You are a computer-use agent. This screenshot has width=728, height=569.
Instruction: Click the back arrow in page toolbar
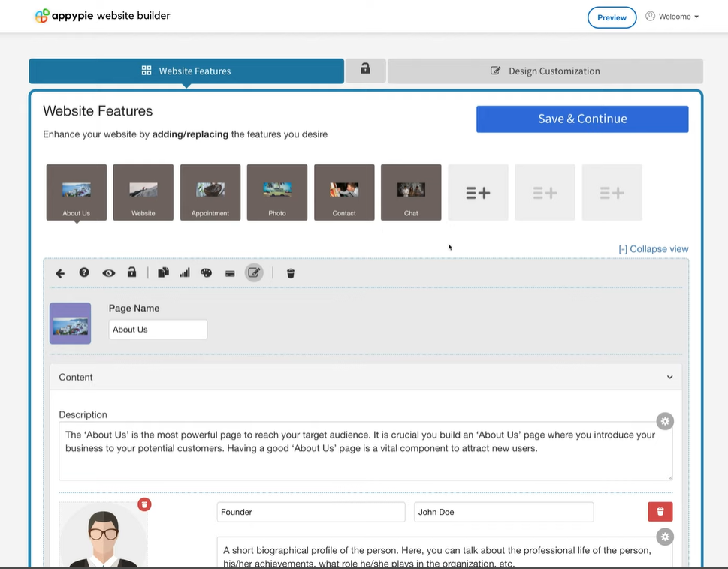coord(60,273)
